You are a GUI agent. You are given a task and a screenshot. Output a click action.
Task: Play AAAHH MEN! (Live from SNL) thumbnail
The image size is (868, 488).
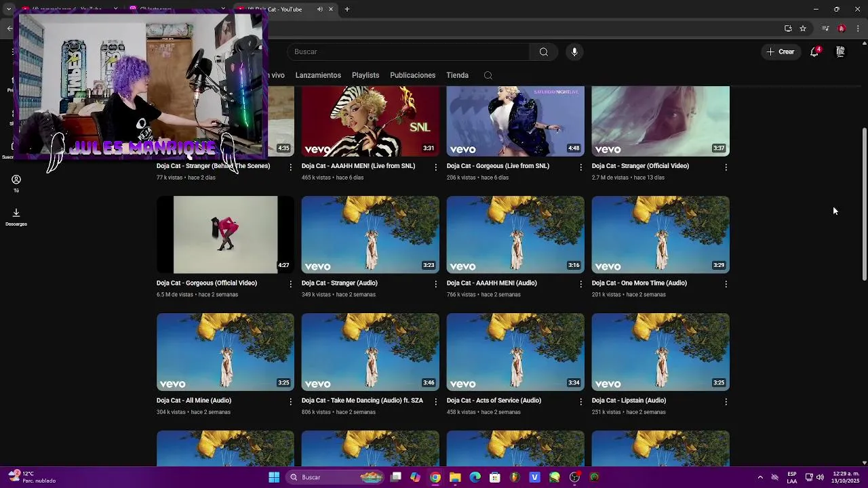tap(370, 121)
